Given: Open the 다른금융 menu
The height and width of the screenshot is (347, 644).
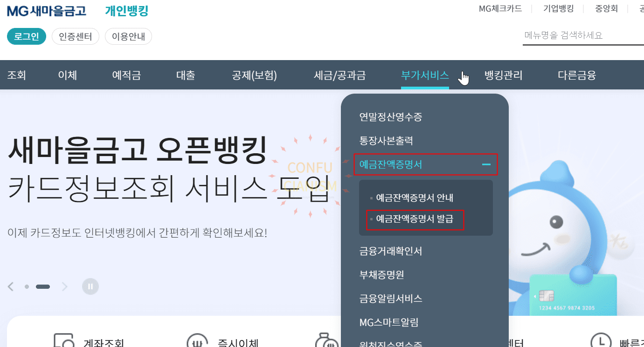Looking at the screenshot, I should click(x=577, y=75).
